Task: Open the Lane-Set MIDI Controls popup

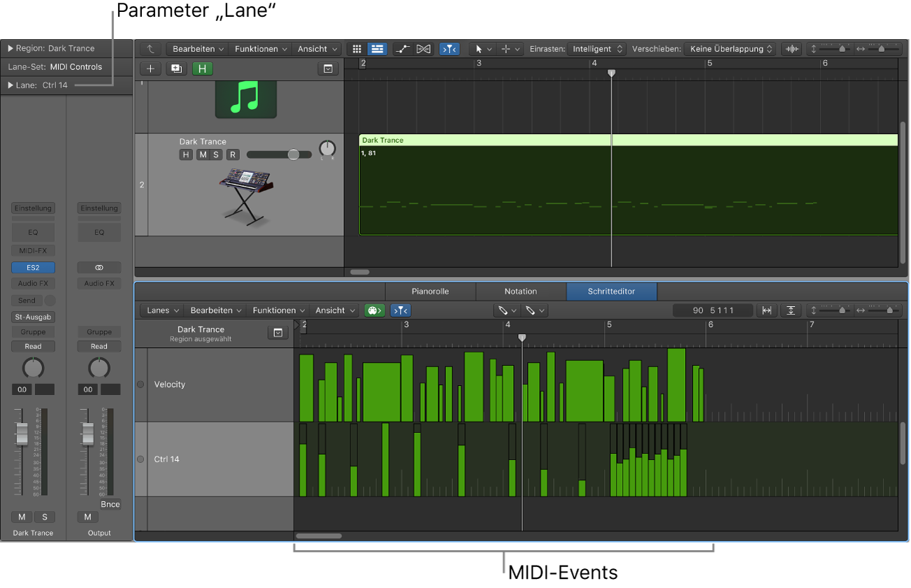Action: tap(76, 67)
